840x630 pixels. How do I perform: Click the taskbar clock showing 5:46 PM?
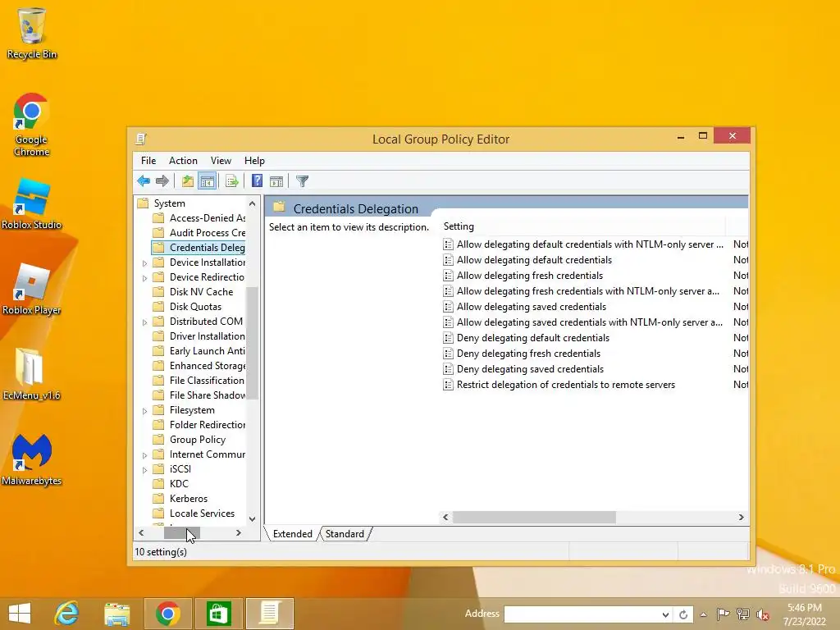click(x=805, y=614)
